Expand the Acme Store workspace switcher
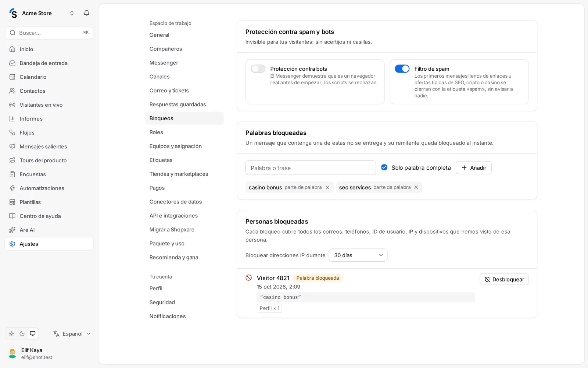Image resolution: width=588 pixels, height=368 pixels. tap(72, 13)
